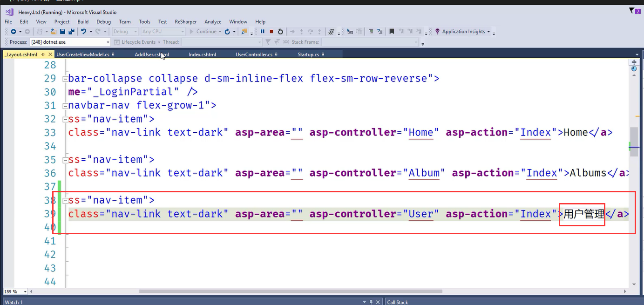Open the View menu

(41, 21)
